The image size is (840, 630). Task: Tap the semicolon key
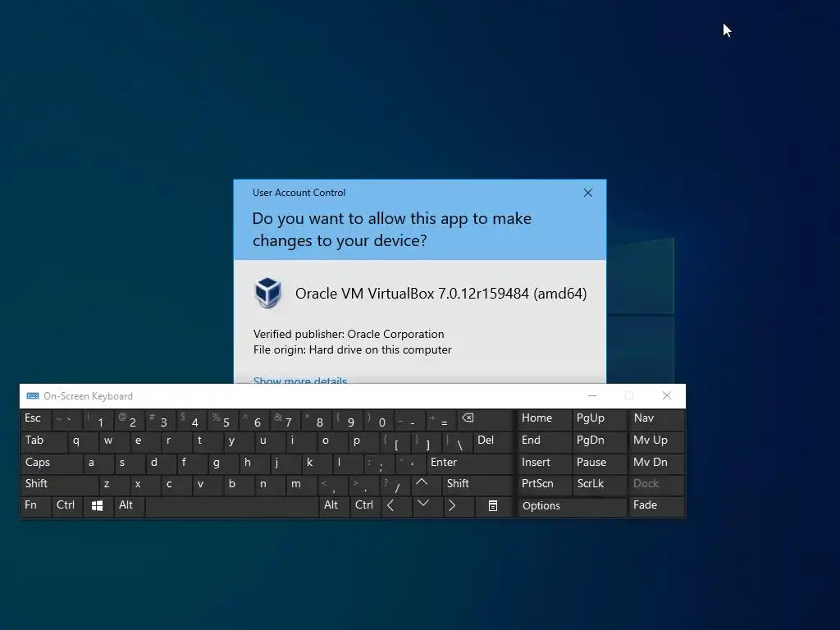[x=379, y=464]
